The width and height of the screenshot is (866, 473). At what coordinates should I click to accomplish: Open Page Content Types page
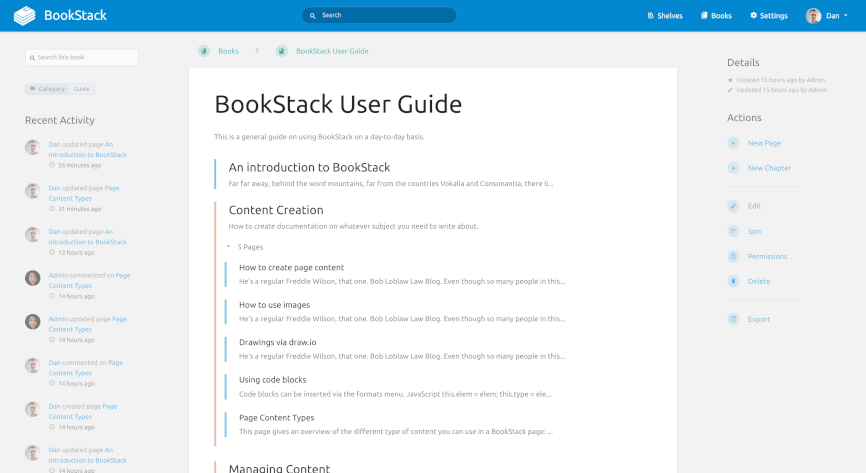pos(277,418)
